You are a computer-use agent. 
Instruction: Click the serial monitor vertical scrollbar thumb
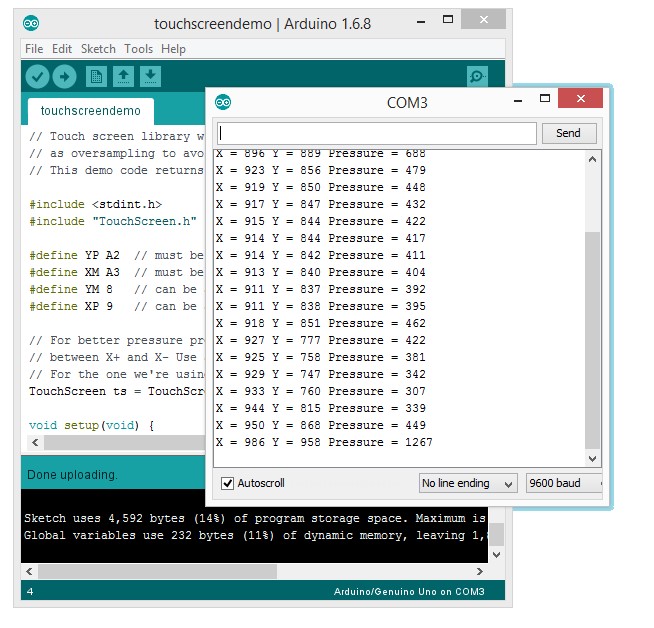pyautogui.click(x=592, y=340)
